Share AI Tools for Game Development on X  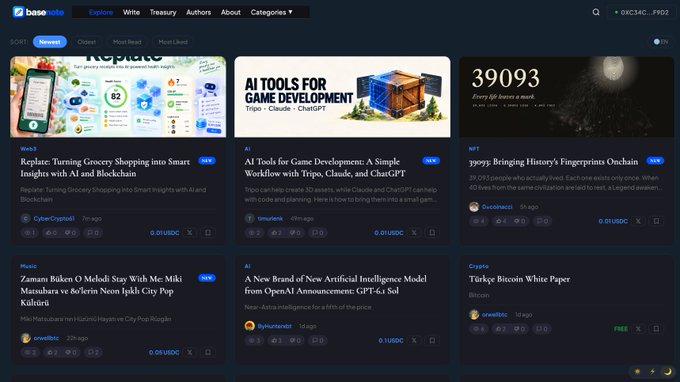pos(414,233)
